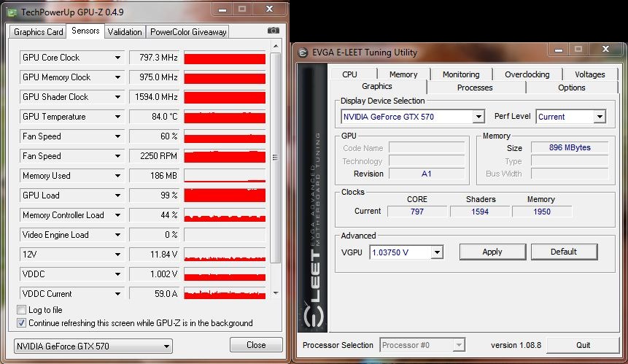Open the E-LEET Memory tab
Screen dimensions: 628x364
[x=403, y=74]
